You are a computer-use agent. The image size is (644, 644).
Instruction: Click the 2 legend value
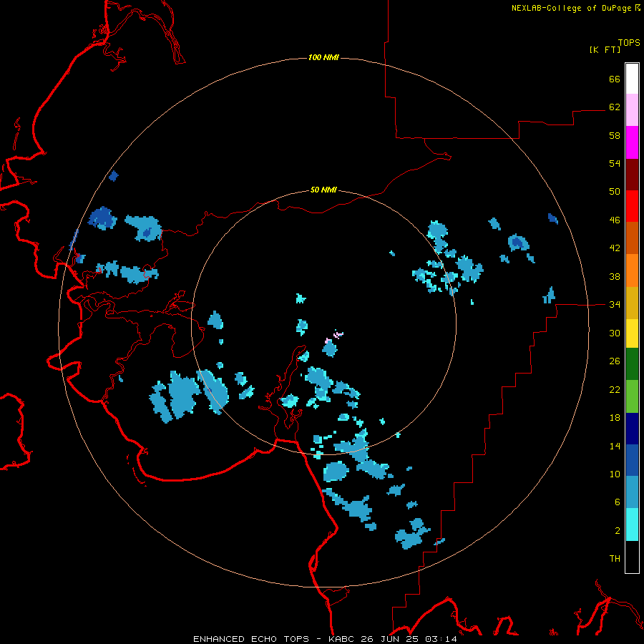pyautogui.click(x=618, y=531)
